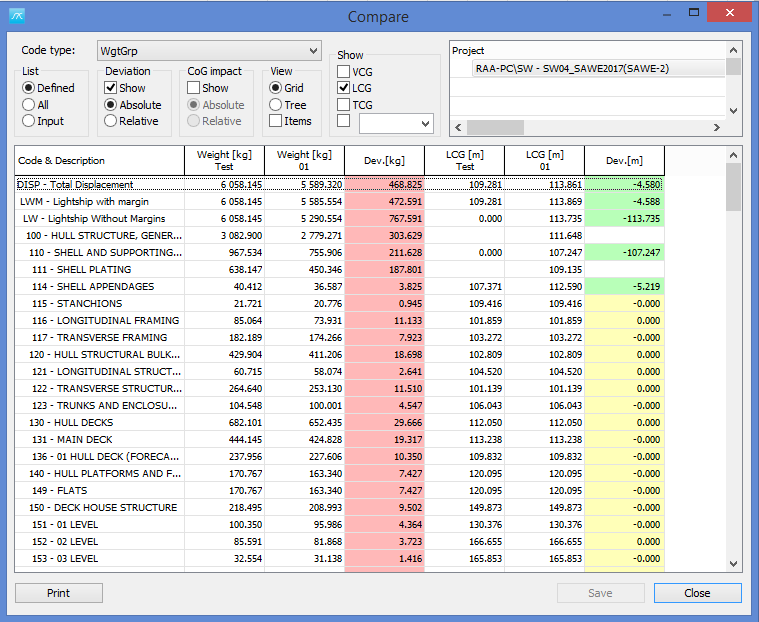Toggle the TCG show checkbox
Viewport: 759px width, 622px height.
(344, 105)
